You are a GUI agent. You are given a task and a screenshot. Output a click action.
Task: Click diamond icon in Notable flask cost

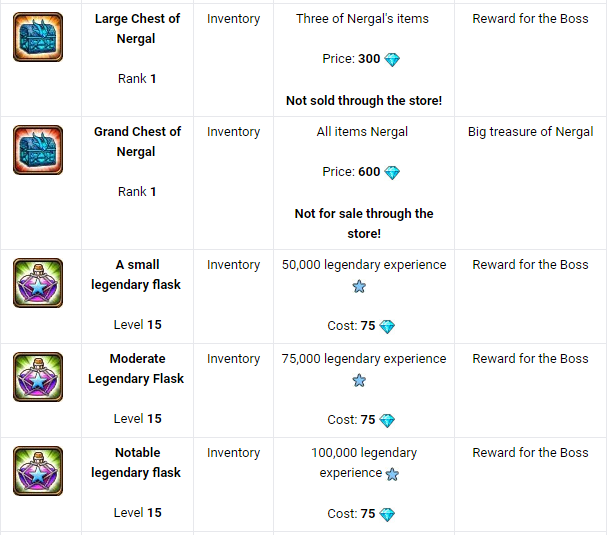387,515
